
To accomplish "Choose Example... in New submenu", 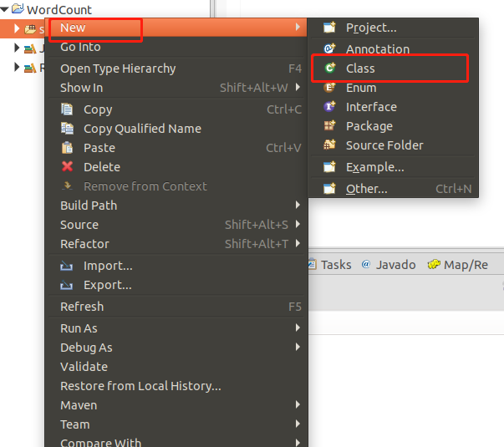I will 393,167.
